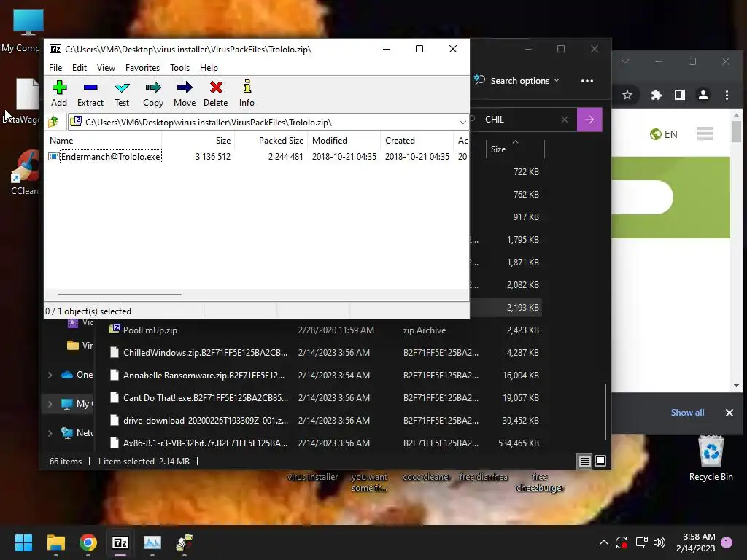Open Chrome's Extensions puzzle icon
The height and width of the screenshot is (560, 747).
[656, 96]
